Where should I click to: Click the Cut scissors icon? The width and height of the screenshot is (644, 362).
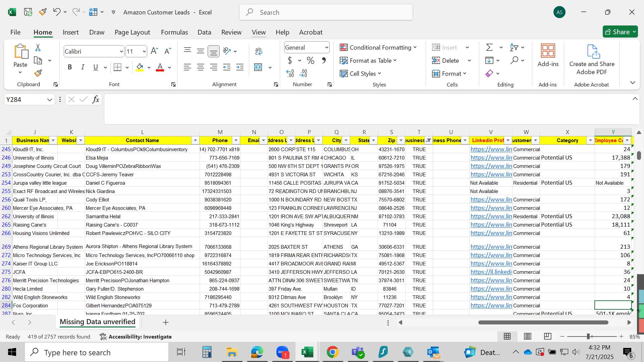[38, 48]
